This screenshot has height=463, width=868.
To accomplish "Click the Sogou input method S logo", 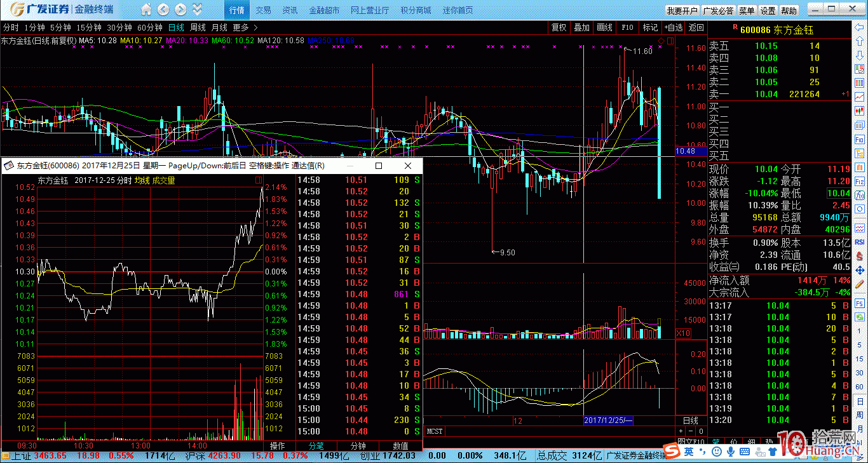I will 671,452.
